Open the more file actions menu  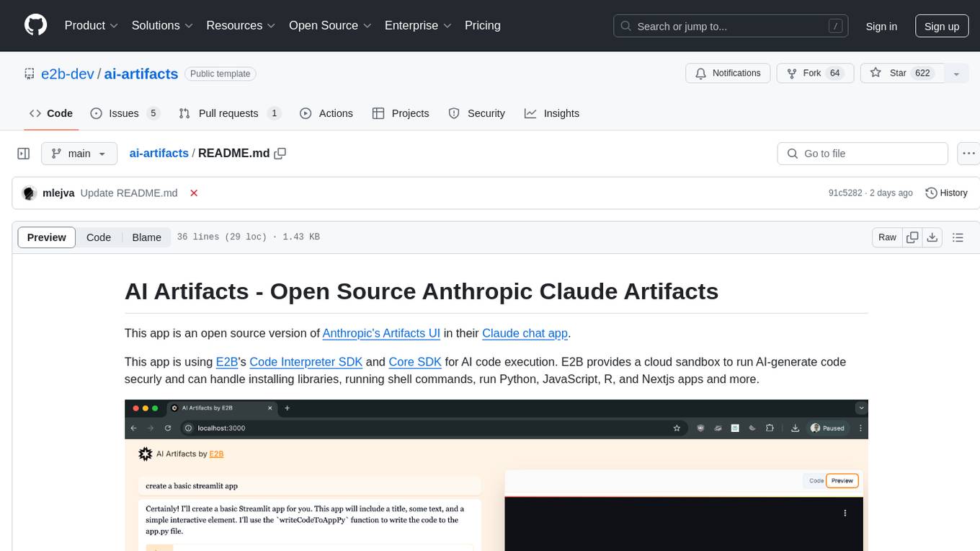[x=968, y=154]
